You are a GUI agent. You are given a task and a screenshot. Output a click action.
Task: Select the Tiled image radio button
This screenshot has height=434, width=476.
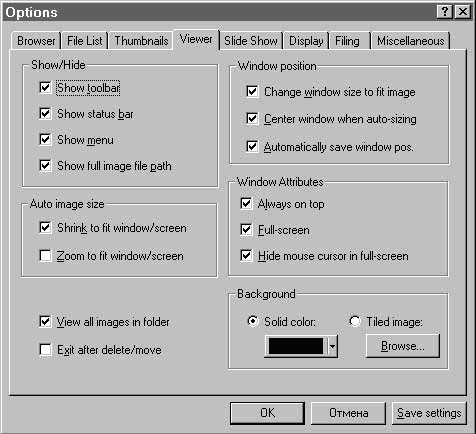(355, 321)
